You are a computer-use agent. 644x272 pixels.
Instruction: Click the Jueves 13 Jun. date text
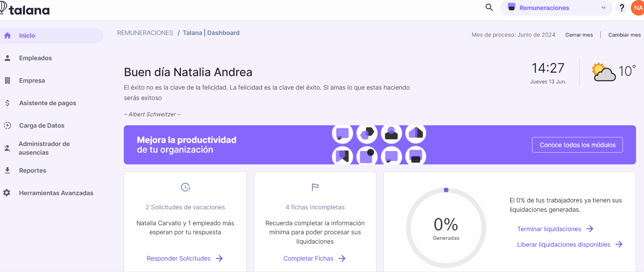coord(548,82)
